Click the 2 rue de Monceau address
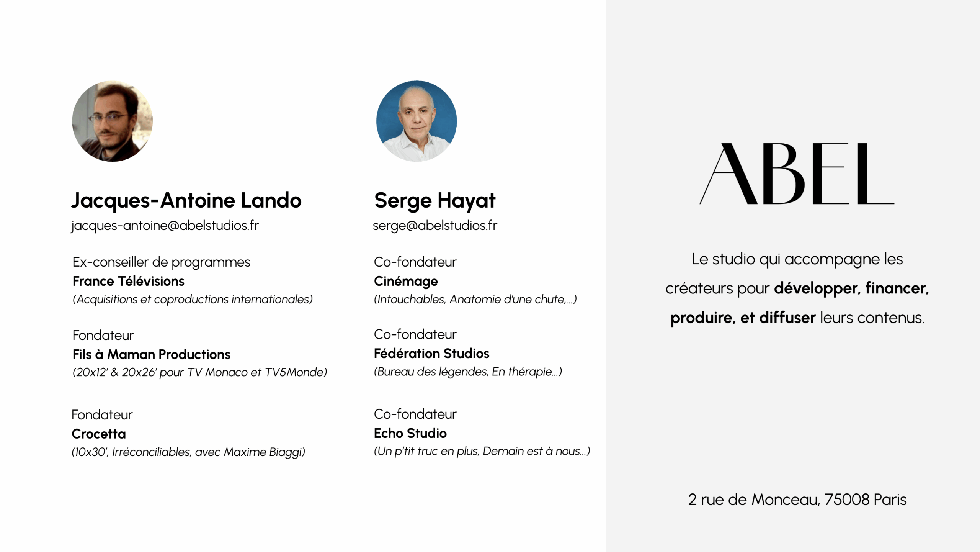The width and height of the screenshot is (980, 552). click(797, 500)
